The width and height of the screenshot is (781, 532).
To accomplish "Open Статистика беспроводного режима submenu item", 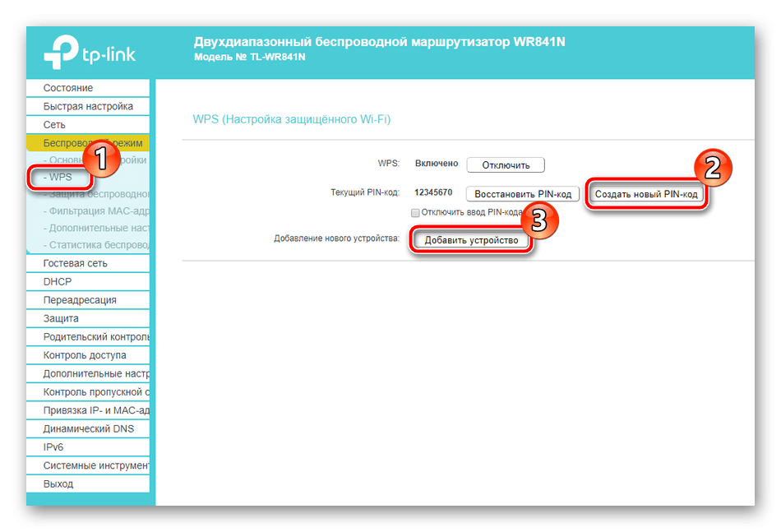I will pos(97,246).
